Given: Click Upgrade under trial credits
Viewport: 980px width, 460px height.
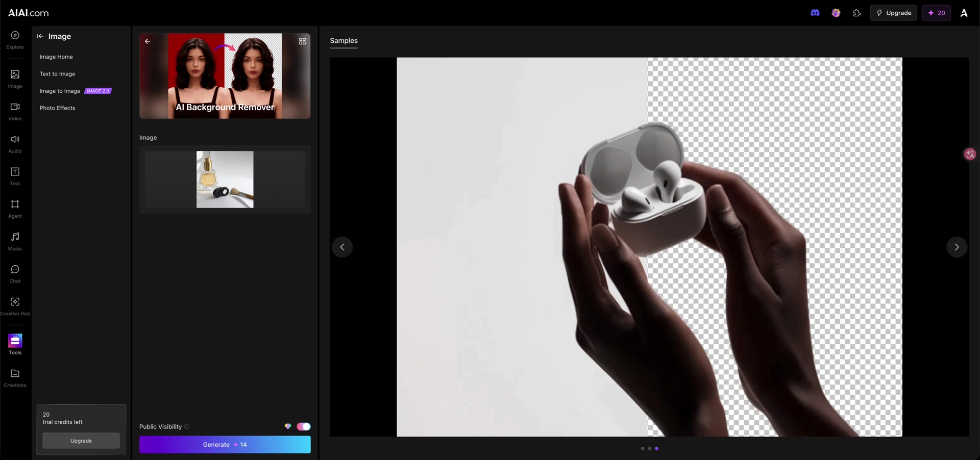Looking at the screenshot, I should coord(81,441).
